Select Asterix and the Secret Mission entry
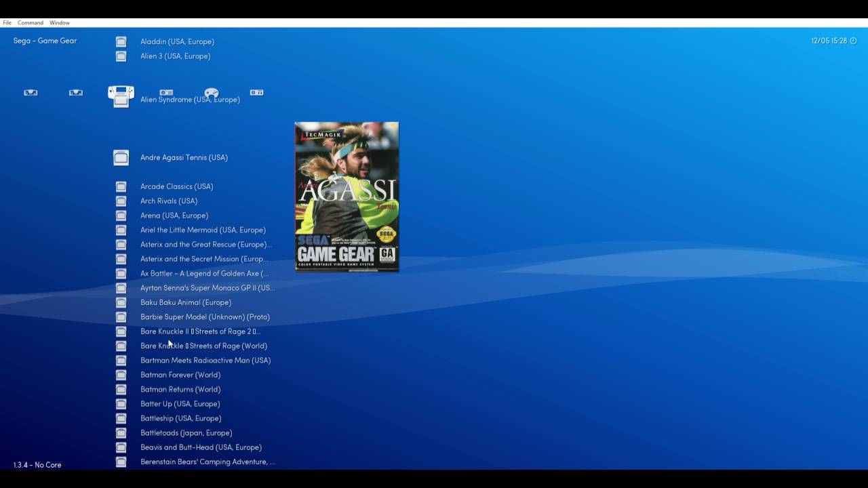This screenshot has width=868, height=488. pos(203,259)
